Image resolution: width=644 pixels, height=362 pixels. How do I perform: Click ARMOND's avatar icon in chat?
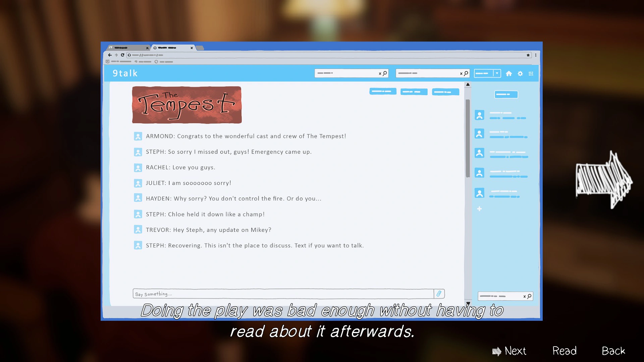(138, 136)
